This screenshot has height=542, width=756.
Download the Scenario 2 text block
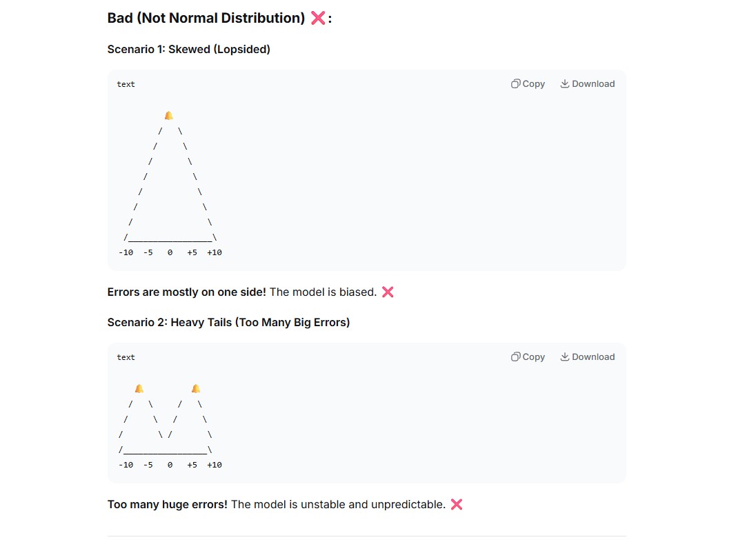click(588, 357)
